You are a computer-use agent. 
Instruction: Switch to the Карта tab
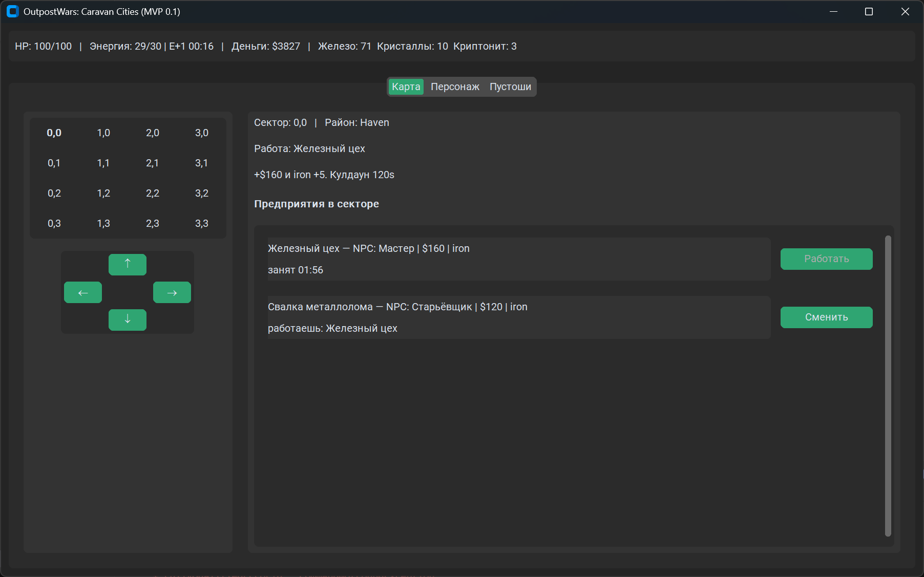point(406,87)
